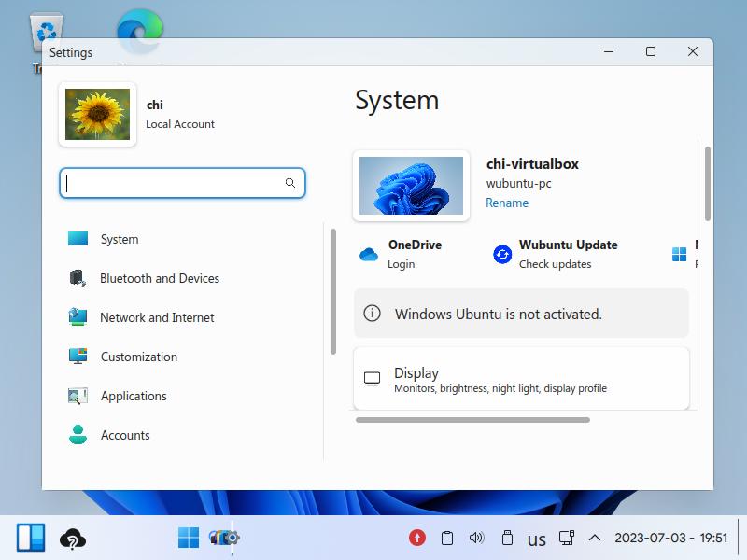This screenshot has width=747, height=560.
Task: Open the Recycle Bin desktop icon
Action: pyautogui.click(x=46, y=33)
